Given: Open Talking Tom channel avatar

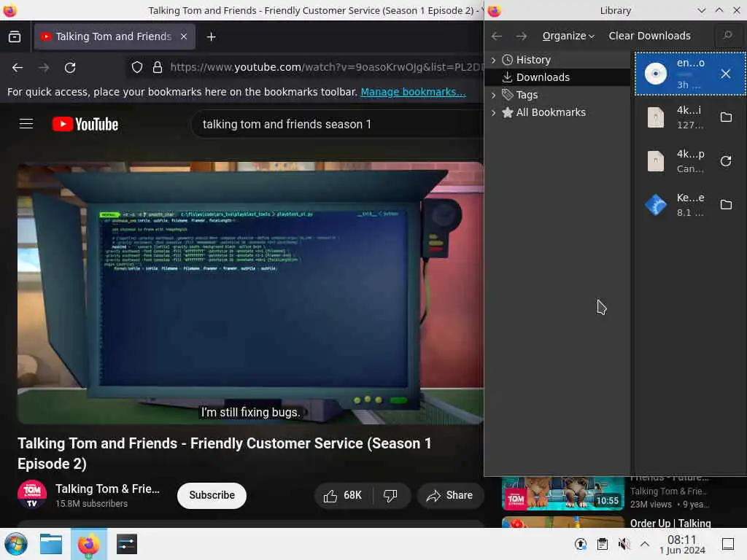Looking at the screenshot, I should click(32, 495).
